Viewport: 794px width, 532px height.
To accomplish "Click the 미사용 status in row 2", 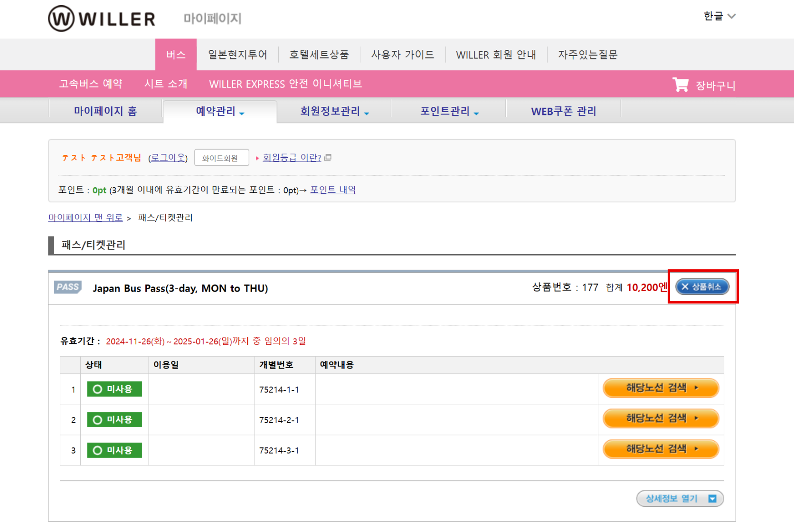I will (x=114, y=419).
